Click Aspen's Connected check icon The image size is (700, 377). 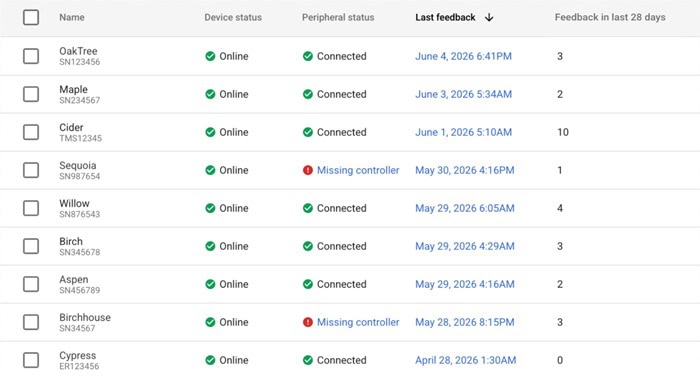pos(308,284)
